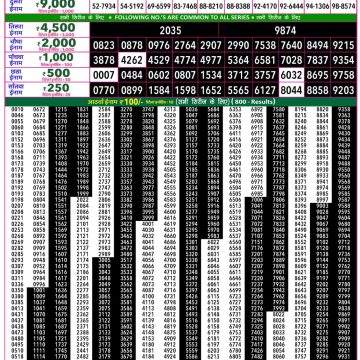Select number 1652 in ₹250 row
Image resolution: width=360 pixels, height=360 pixels.
(211, 90)
